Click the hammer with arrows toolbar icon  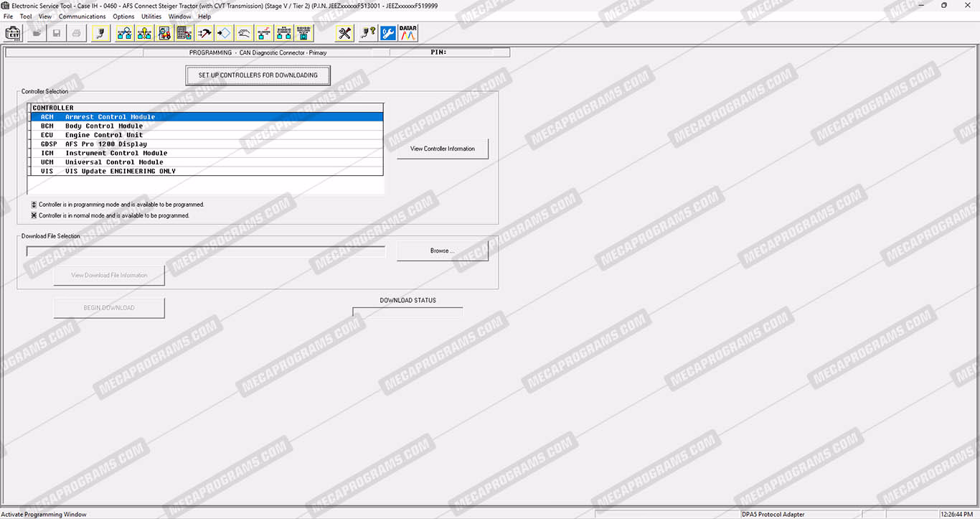[x=204, y=33]
